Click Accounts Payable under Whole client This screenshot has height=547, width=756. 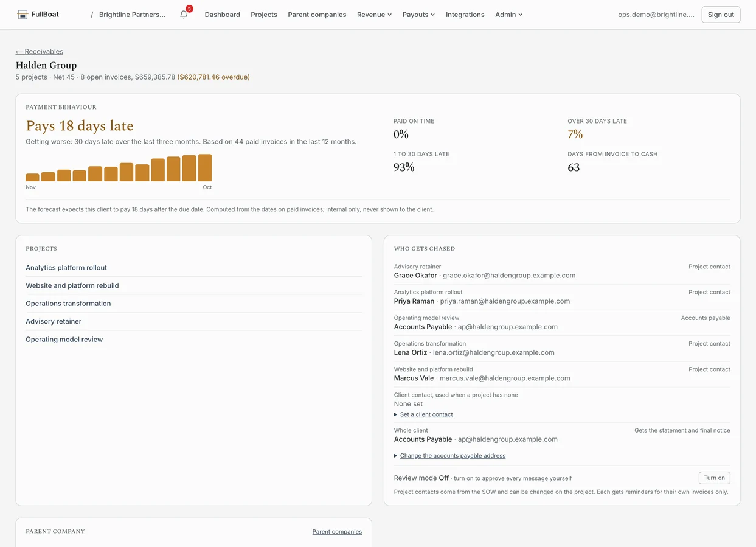423,439
